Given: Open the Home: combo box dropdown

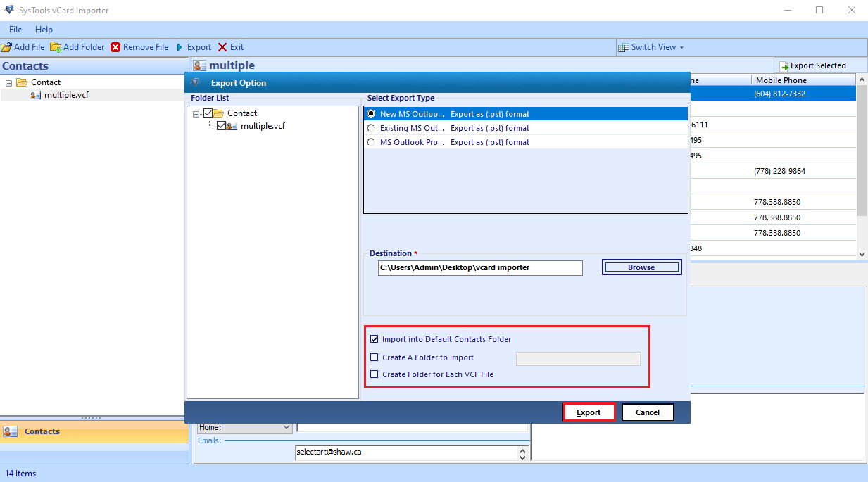Looking at the screenshot, I should [x=287, y=427].
